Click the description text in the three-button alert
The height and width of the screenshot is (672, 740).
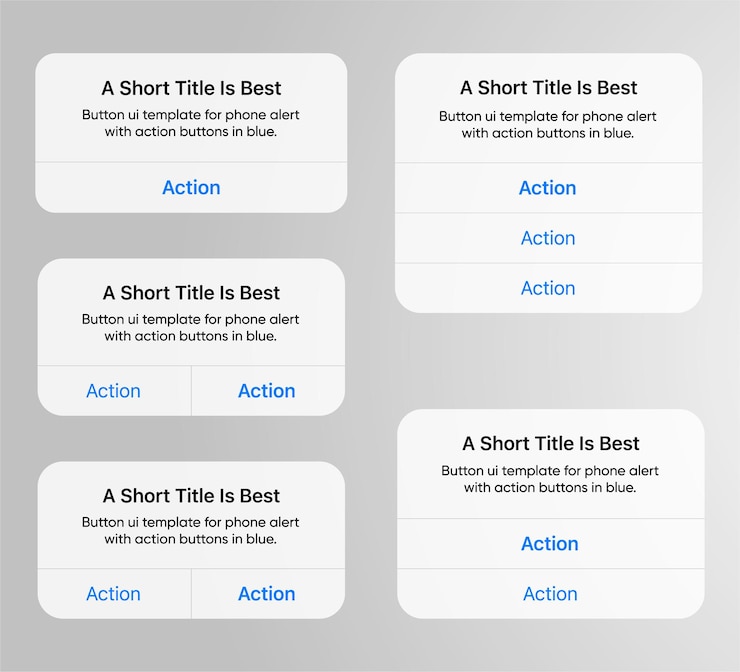(547, 125)
